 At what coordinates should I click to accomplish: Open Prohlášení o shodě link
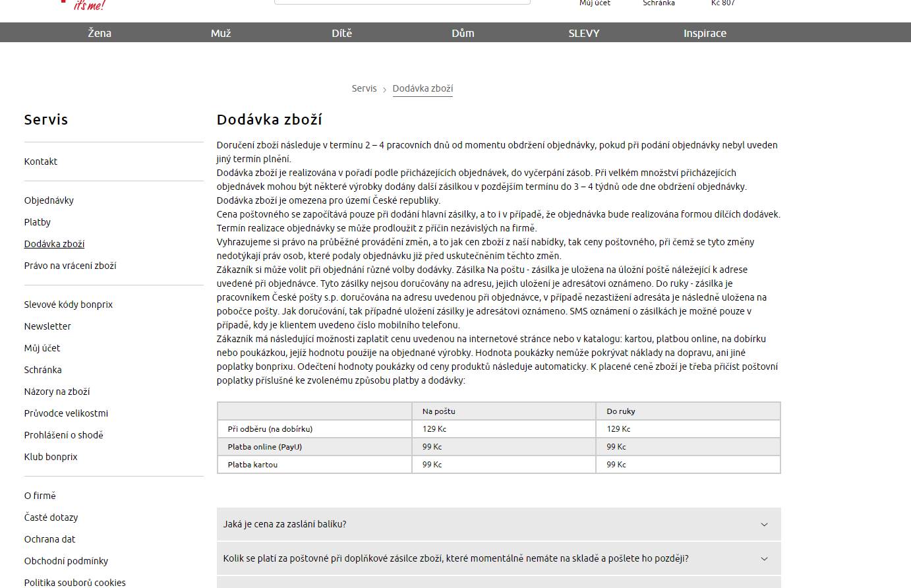click(x=64, y=435)
